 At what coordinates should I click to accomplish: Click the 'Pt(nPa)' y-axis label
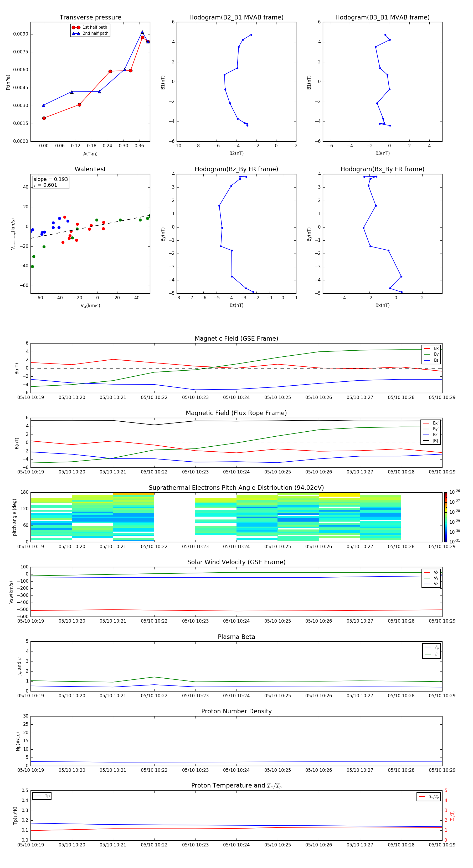[x=8, y=82]
